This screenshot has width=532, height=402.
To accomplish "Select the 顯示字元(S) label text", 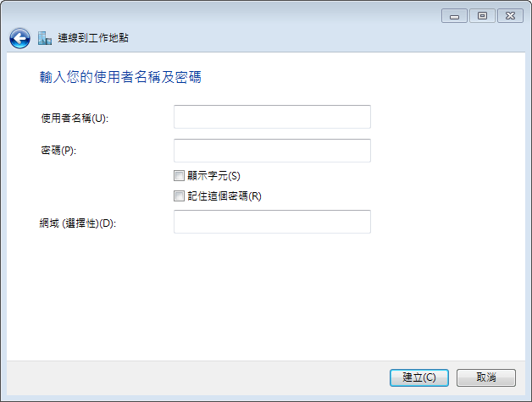I will pyautogui.click(x=213, y=175).
